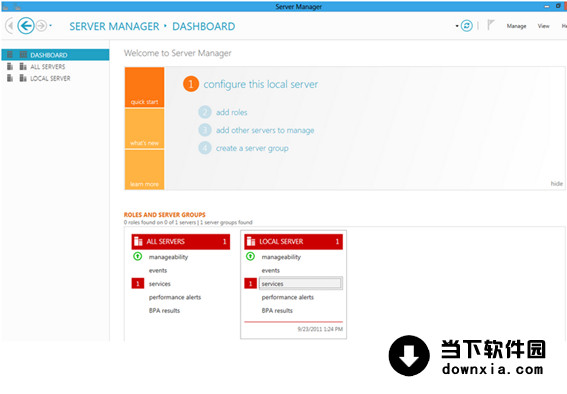Click the All Servers icon in navigation pane
567x394 pixels.
point(23,67)
